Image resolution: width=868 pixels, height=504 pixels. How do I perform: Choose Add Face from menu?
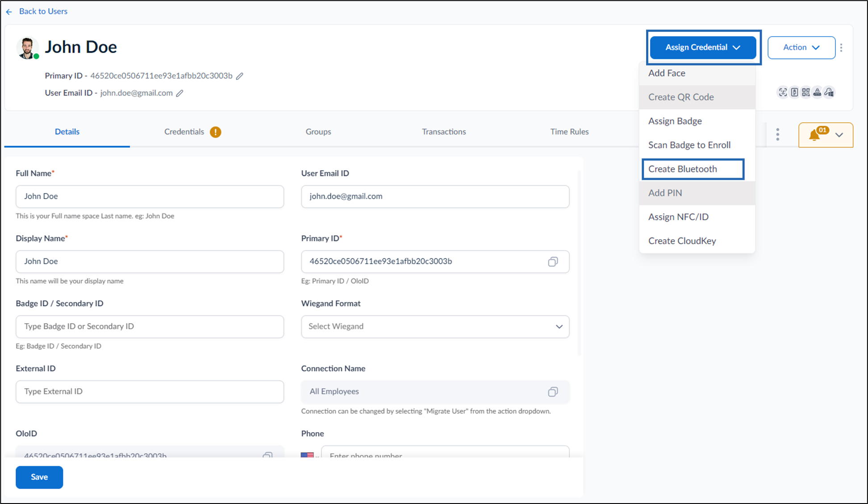click(697, 73)
